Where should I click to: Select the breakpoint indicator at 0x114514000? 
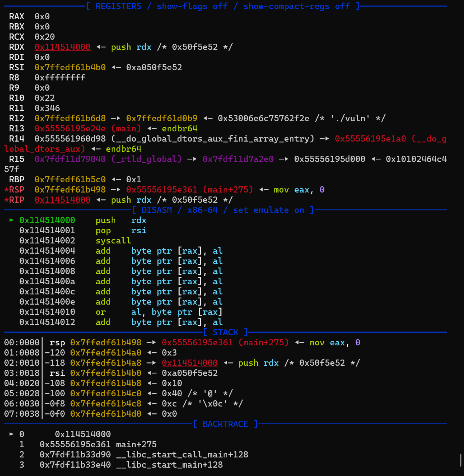click(x=47, y=220)
